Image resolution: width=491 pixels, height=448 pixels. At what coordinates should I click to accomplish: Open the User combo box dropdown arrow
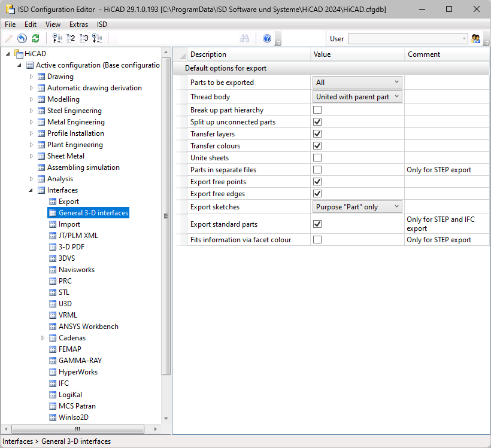tap(464, 39)
